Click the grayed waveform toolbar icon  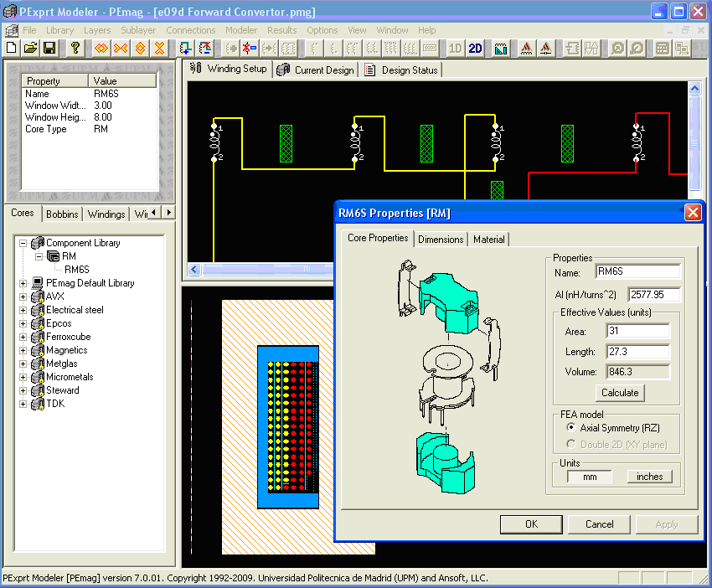(x=591, y=48)
